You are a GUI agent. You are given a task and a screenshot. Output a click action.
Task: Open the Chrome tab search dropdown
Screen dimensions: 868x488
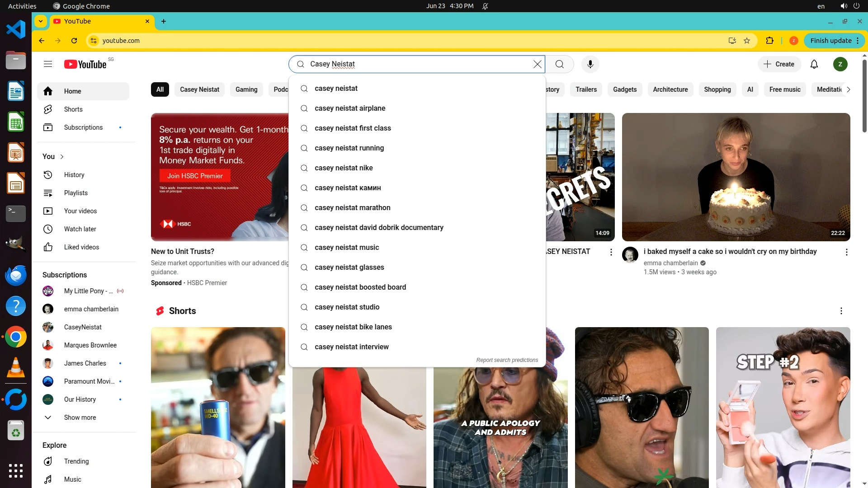point(41,21)
